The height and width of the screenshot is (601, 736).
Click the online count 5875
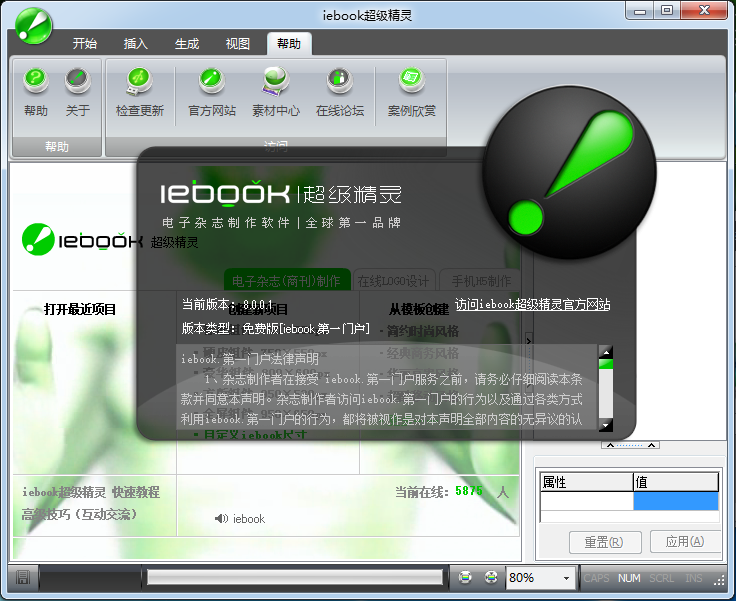point(469,491)
